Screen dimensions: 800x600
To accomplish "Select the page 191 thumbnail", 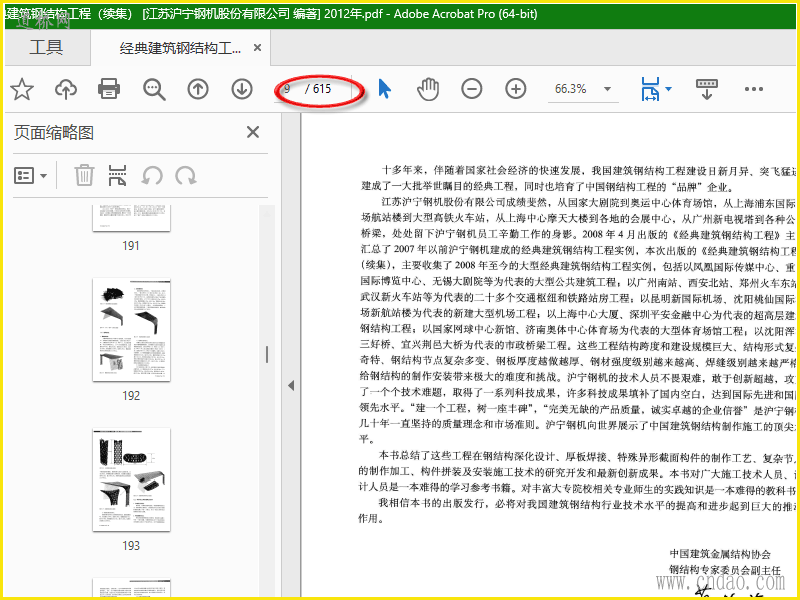I will tap(132, 218).
